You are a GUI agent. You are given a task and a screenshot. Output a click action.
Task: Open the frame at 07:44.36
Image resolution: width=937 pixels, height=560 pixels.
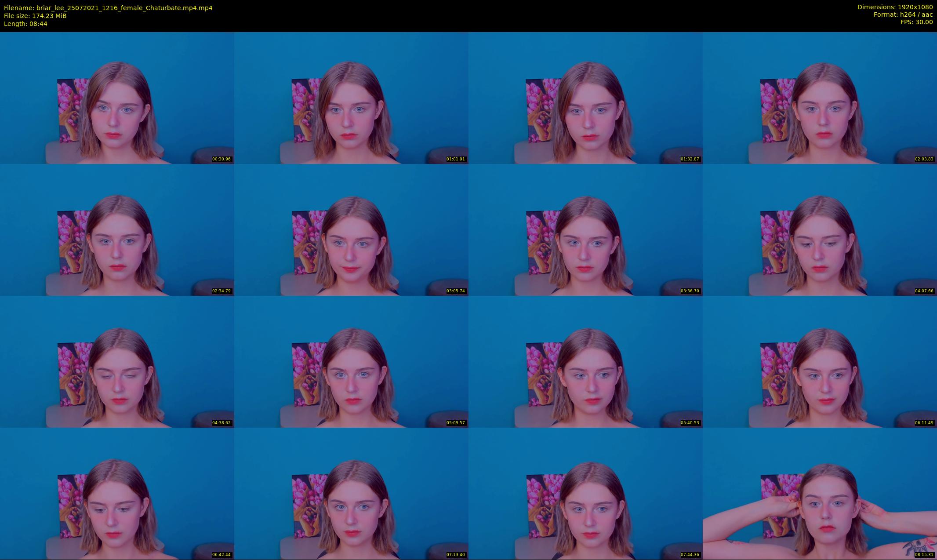tap(585, 493)
